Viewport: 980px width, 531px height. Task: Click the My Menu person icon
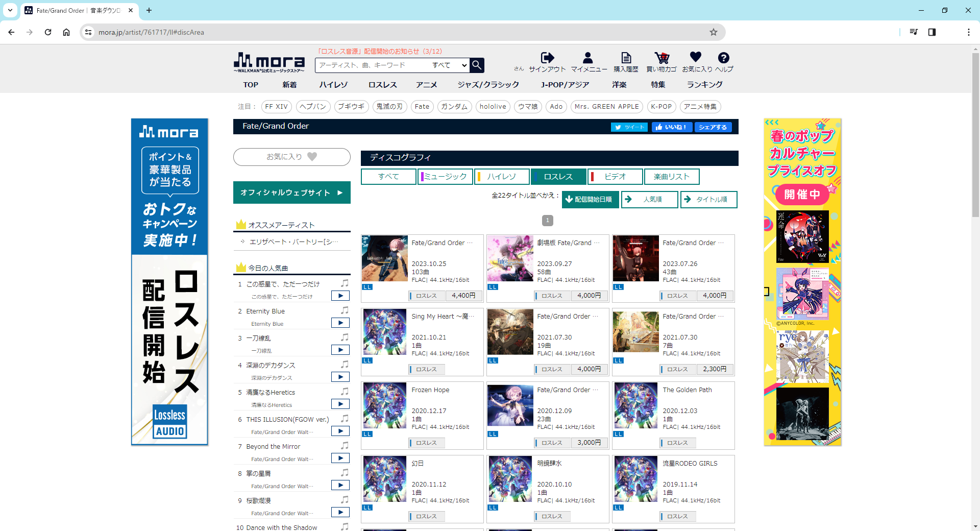click(588, 58)
